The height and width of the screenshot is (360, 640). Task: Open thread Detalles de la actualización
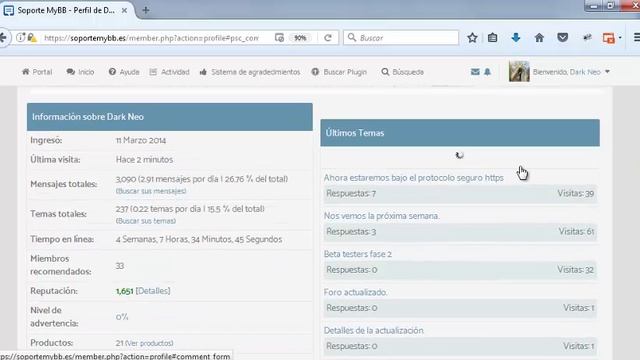pos(374,330)
